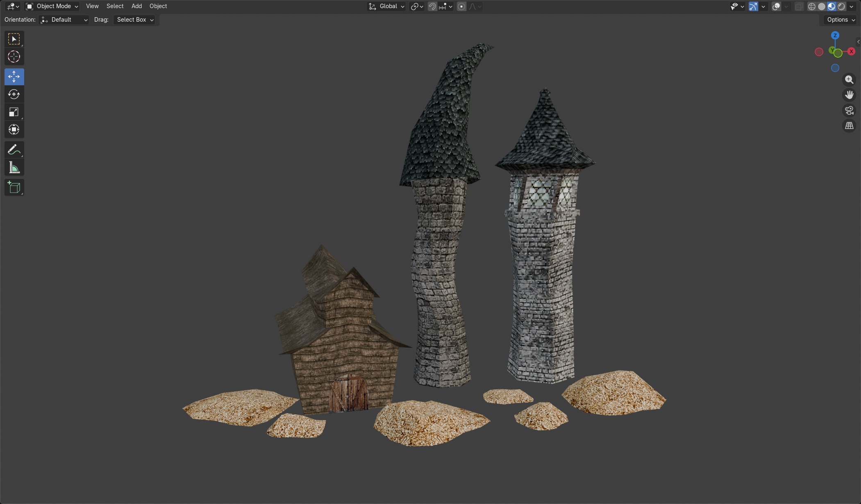Viewport: 861px width, 504px height.
Task: Click the pan view hand icon
Action: [x=849, y=95]
